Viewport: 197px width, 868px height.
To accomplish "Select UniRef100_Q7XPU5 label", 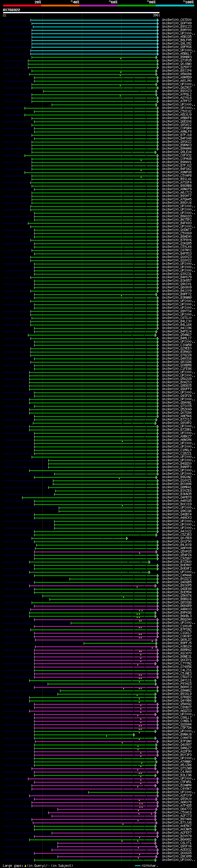I will point(176,61).
